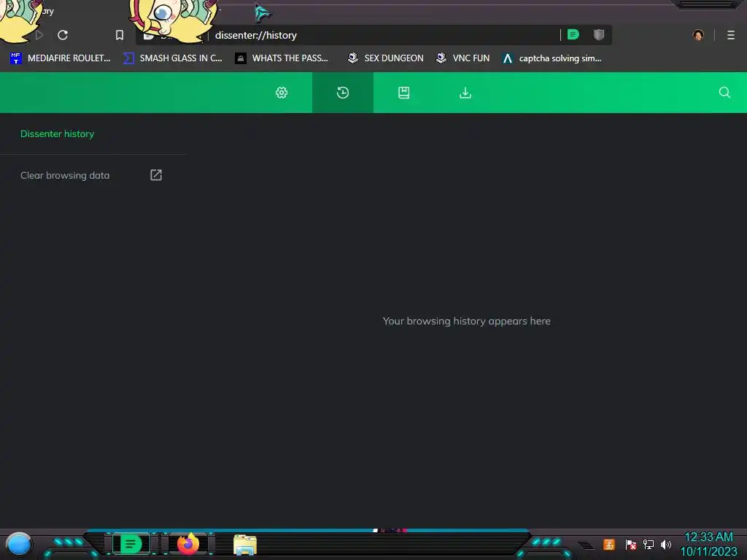Open MEDIAFIRE ROULET... bookmark
This screenshot has height=560, width=747.
[60, 58]
